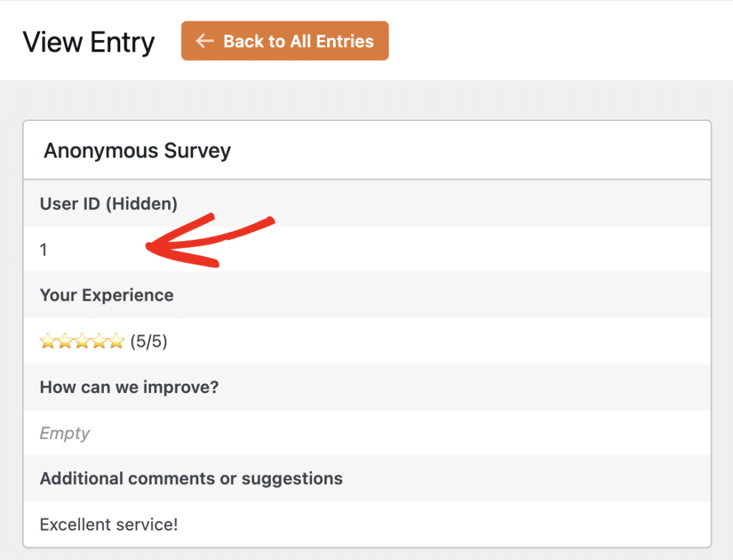Click the Your Experience field label
Viewport: 733px width, 560px height.
[106, 295]
